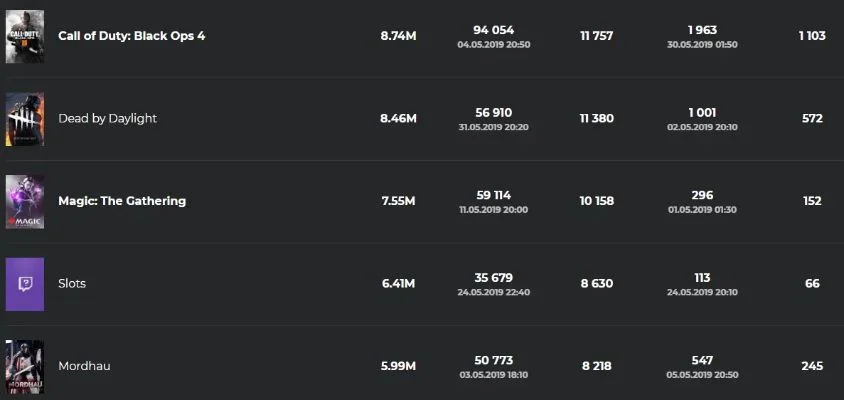The height and width of the screenshot is (400, 844).
Task: Select the 245 average channels value
Action: (x=812, y=366)
